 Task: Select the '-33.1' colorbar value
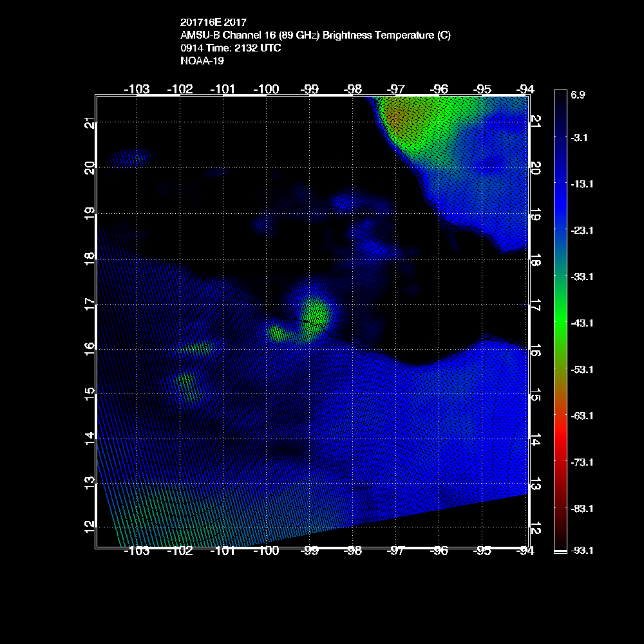pyautogui.click(x=582, y=277)
